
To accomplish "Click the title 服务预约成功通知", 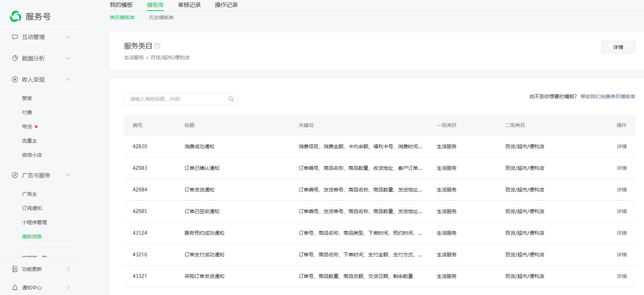I will (x=204, y=233).
